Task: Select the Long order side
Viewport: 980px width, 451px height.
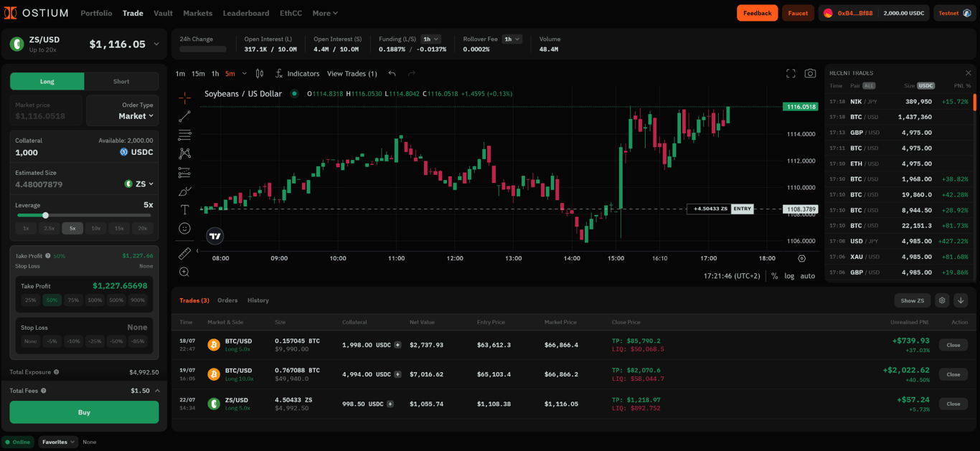Action: (47, 82)
